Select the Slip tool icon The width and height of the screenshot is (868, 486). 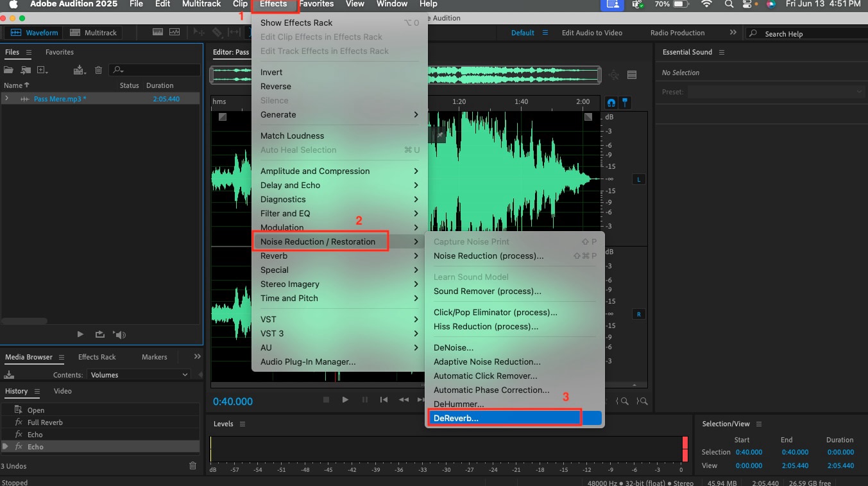coord(234,32)
